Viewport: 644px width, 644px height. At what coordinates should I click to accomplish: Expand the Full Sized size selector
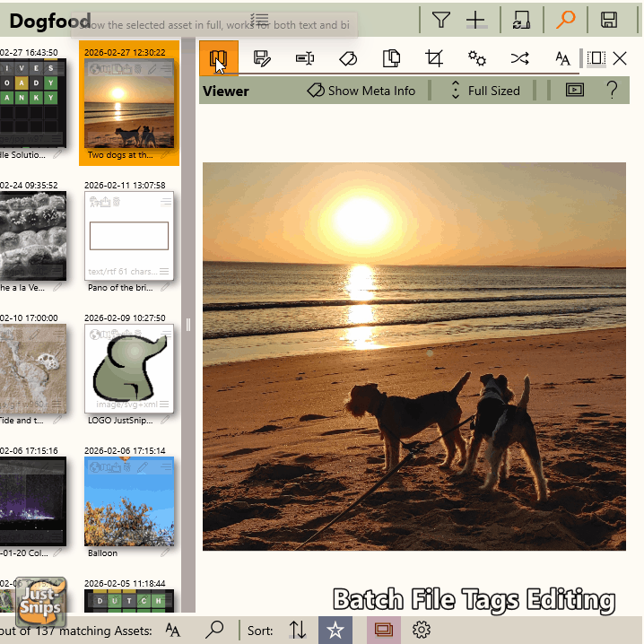point(484,91)
